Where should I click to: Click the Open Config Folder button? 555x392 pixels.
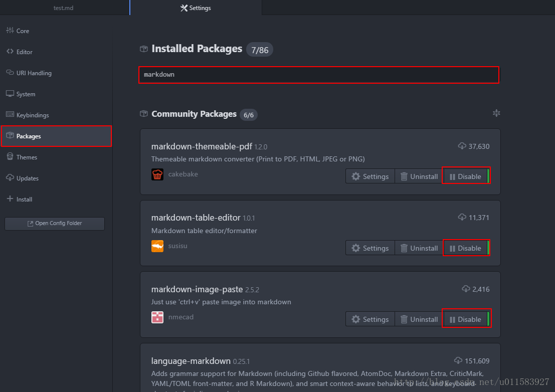click(x=55, y=224)
